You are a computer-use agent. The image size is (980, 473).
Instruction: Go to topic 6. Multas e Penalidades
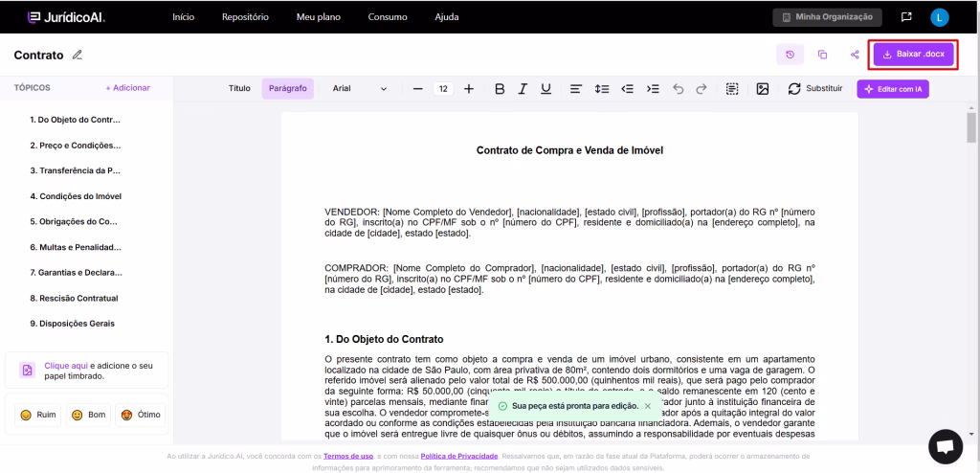pos(76,247)
